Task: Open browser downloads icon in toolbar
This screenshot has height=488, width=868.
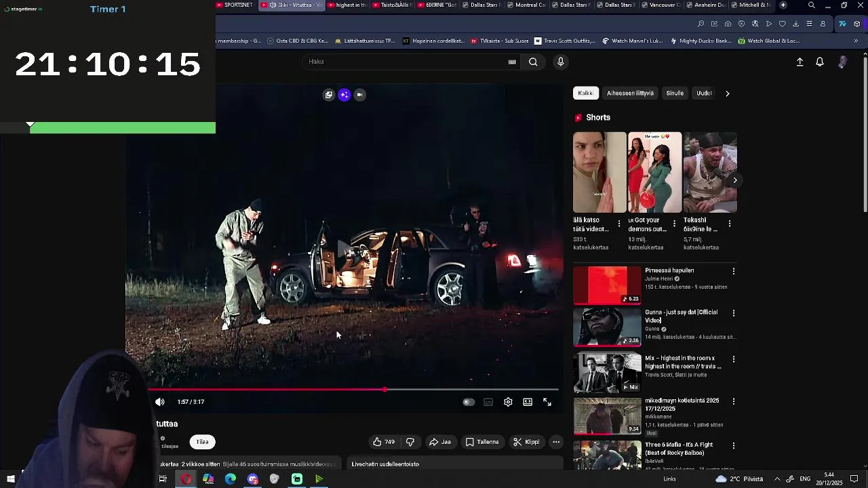Action: (x=795, y=24)
